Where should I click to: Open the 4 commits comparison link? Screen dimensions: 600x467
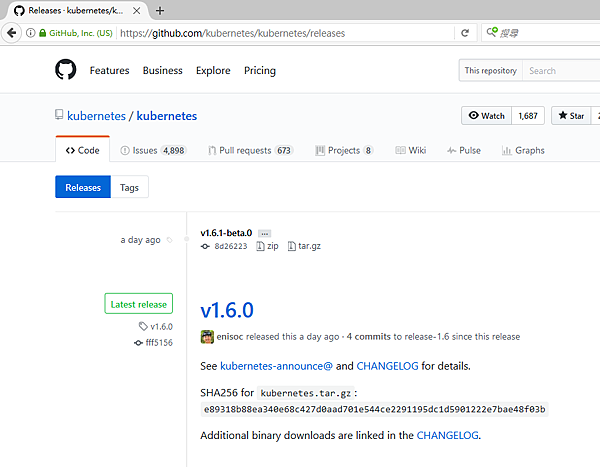pyautogui.click(x=368, y=337)
